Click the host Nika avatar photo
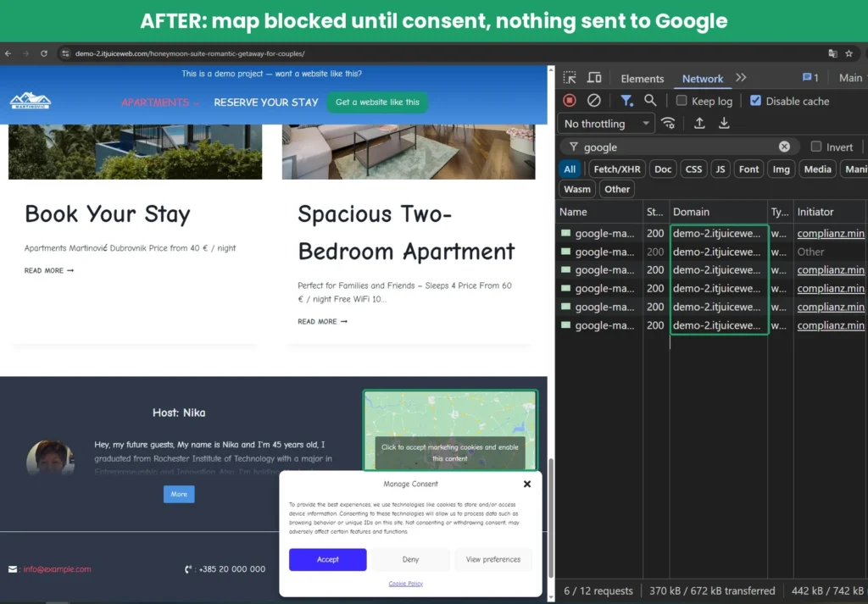The width and height of the screenshot is (868, 604). (50, 457)
